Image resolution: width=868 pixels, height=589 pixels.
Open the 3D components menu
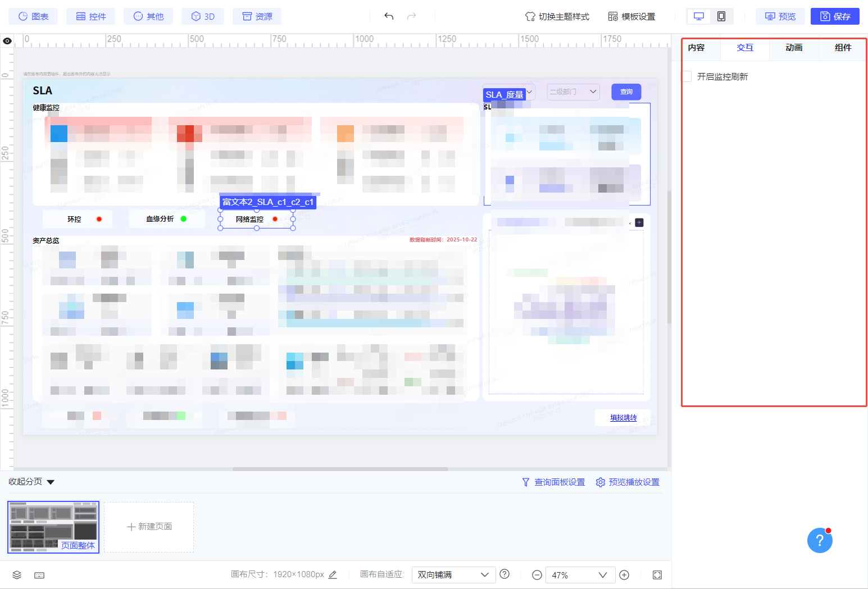click(203, 16)
